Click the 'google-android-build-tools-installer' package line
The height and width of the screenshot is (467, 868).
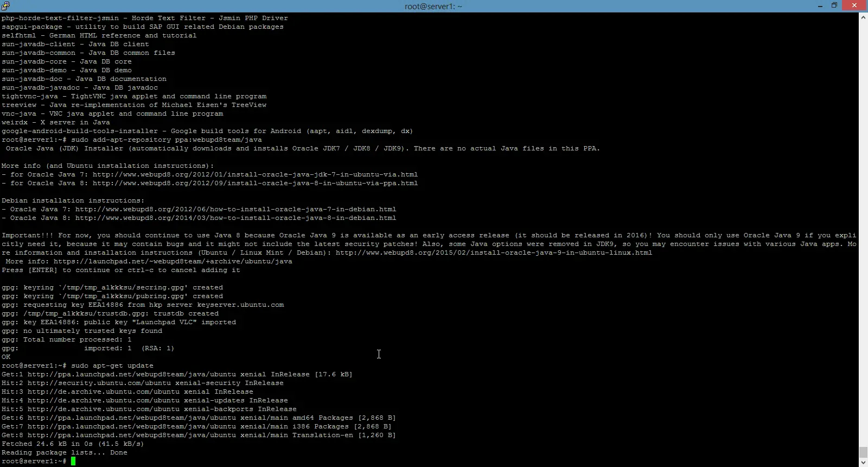coord(207,131)
